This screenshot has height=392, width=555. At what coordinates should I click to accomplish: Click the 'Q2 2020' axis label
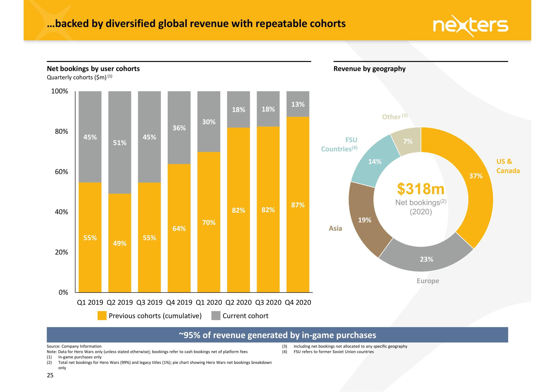pyautogui.click(x=239, y=302)
